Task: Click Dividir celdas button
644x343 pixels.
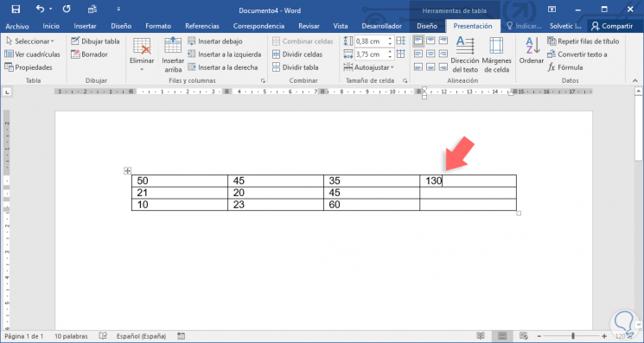Action: click(297, 54)
